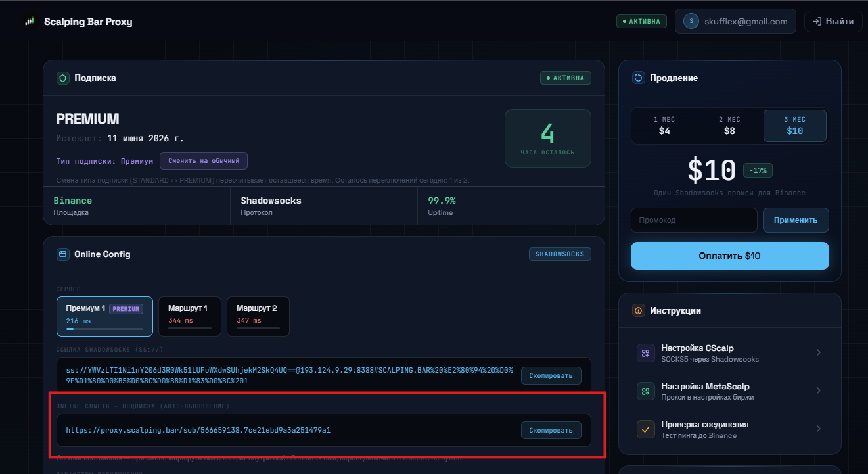
Task: Click the https://proxy.scalping.bar/sub URL text
Action: point(198,431)
